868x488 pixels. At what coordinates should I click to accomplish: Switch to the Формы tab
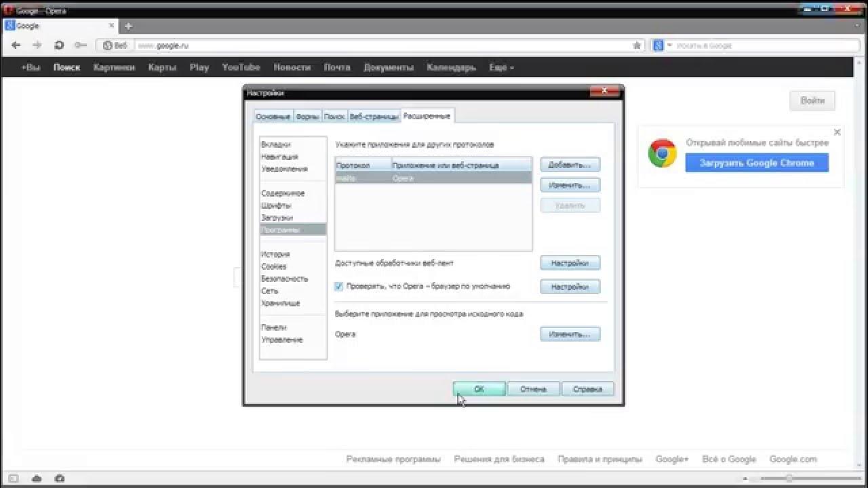pos(307,117)
